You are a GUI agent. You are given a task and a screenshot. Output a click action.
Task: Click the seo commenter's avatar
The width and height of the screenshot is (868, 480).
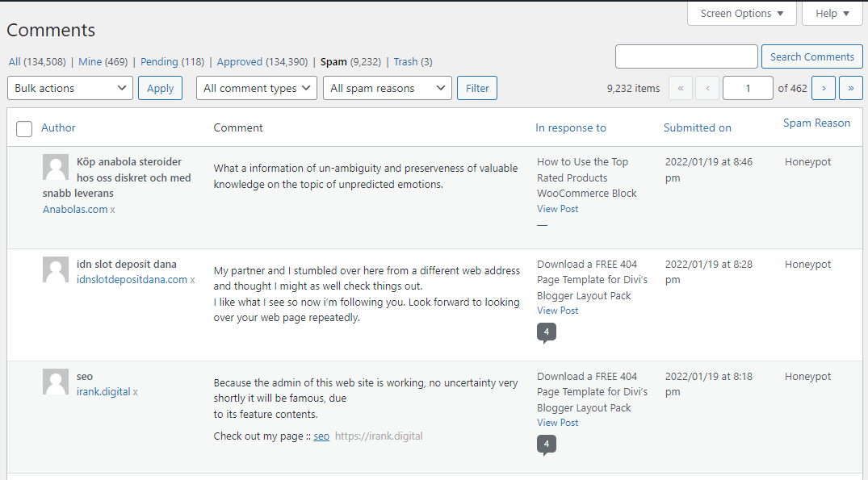tap(55, 382)
